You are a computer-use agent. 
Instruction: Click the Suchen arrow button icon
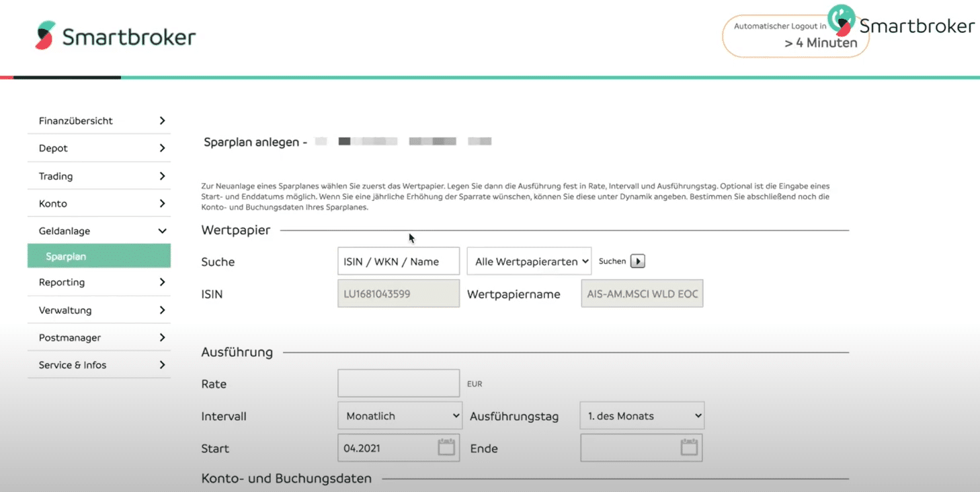pyautogui.click(x=637, y=261)
